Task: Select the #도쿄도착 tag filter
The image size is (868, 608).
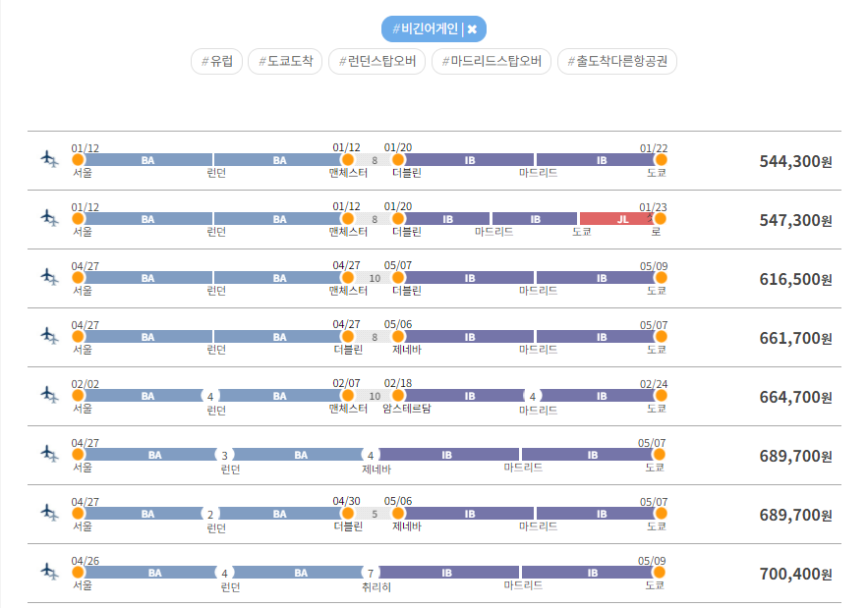Action: (x=285, y=61)
